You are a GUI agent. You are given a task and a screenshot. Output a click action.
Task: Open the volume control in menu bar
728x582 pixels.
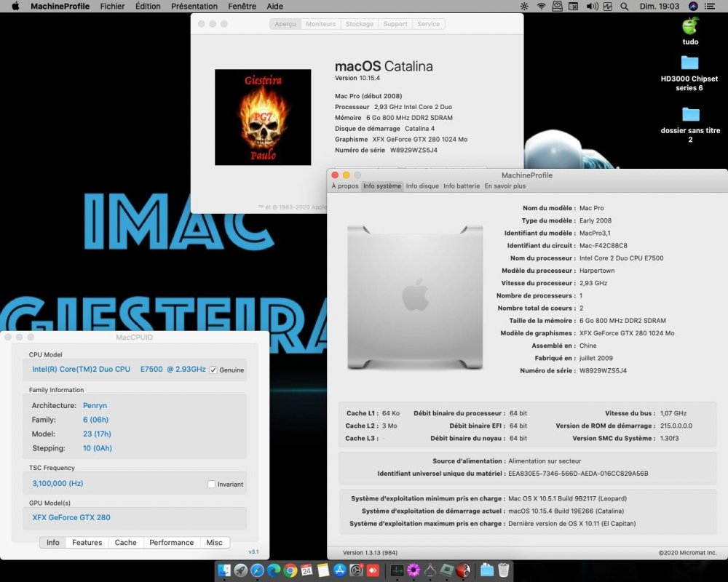tap(593, 6)
